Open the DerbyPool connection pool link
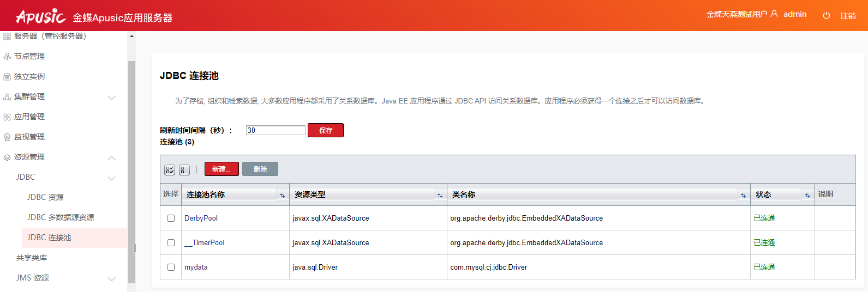The height and width of the screenshot is (292, 868). click(x=201, y=218)
